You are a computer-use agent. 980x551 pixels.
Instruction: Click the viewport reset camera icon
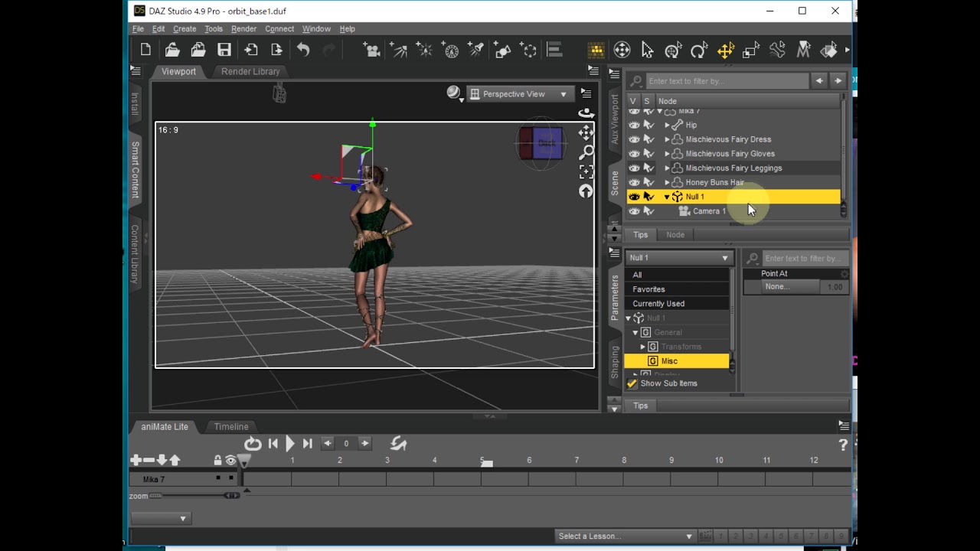click(x=586, y=191)
